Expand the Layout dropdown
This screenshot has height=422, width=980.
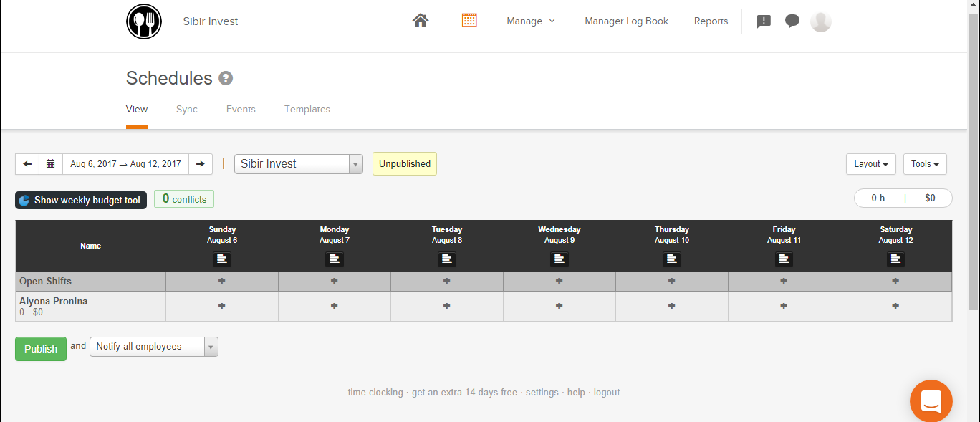click(870, 164)
